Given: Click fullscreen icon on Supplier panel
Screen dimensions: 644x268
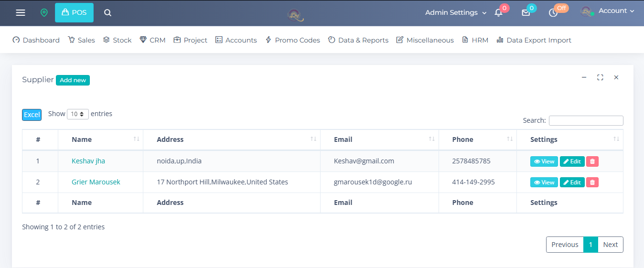Looking at the screenshot, I should click(x=600, y=77).
